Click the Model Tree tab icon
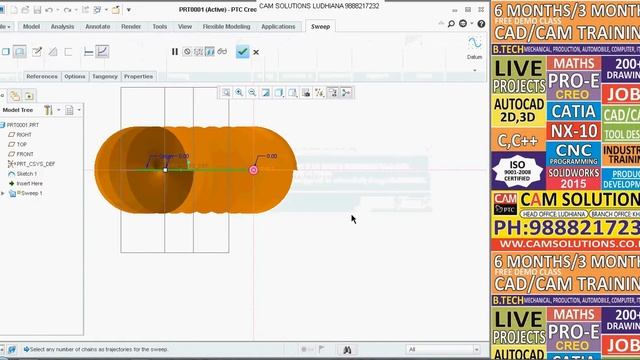This screenshot has height=360, width=640. point(2,96)
